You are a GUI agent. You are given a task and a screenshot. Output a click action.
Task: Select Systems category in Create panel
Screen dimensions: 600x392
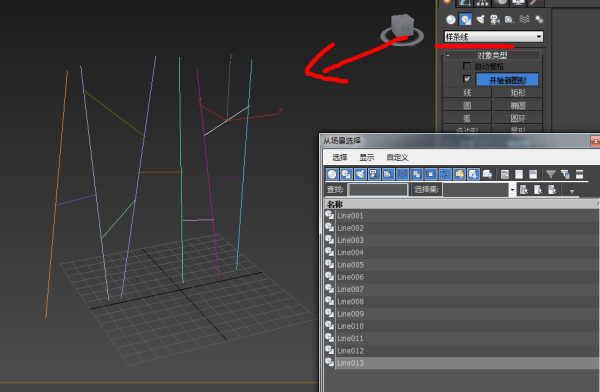pyautogui.click(x=539, y=19)
